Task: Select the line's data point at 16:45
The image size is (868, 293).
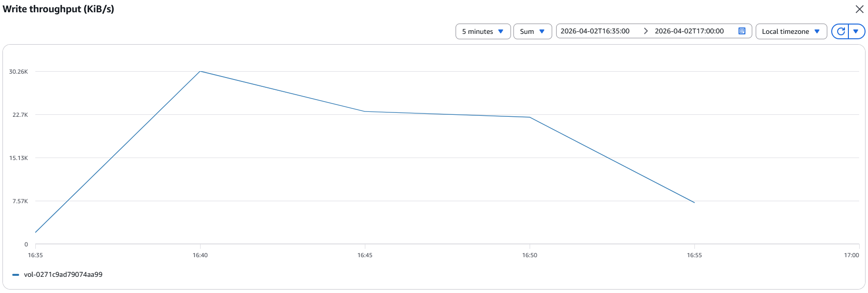Action: coord(365,111)
